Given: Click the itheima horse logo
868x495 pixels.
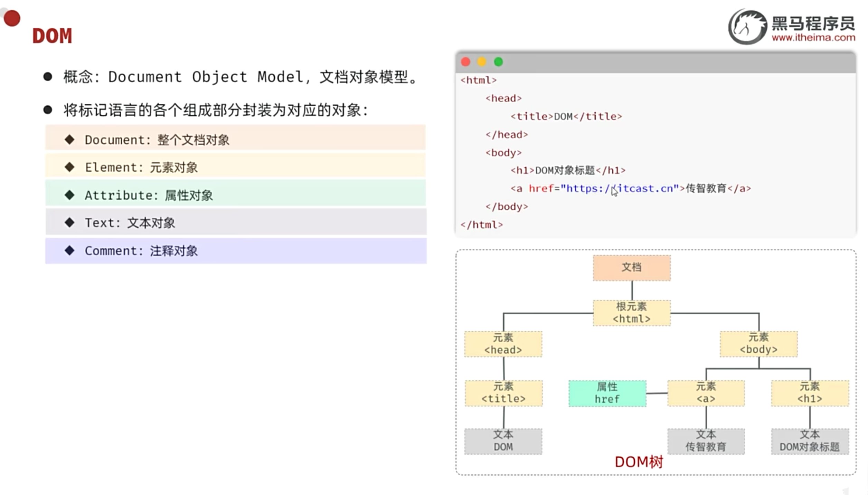Looking at the screenshot, I should [748, 27].
